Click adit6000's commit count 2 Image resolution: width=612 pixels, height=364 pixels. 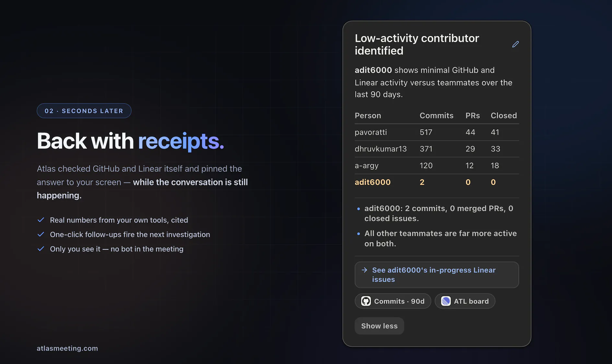[422, 182]
